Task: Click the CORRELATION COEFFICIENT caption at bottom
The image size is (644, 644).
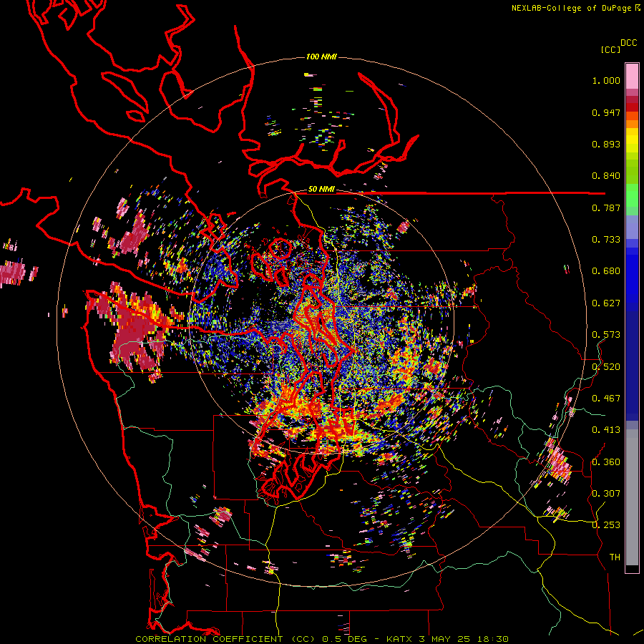Action: click(322, 639)
